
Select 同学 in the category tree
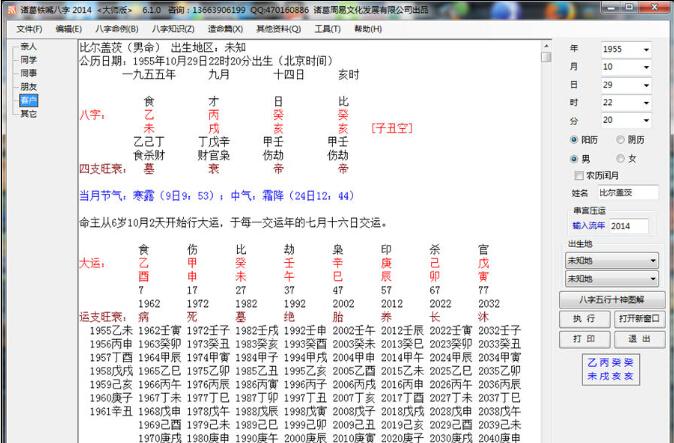(x=28, y=60)
